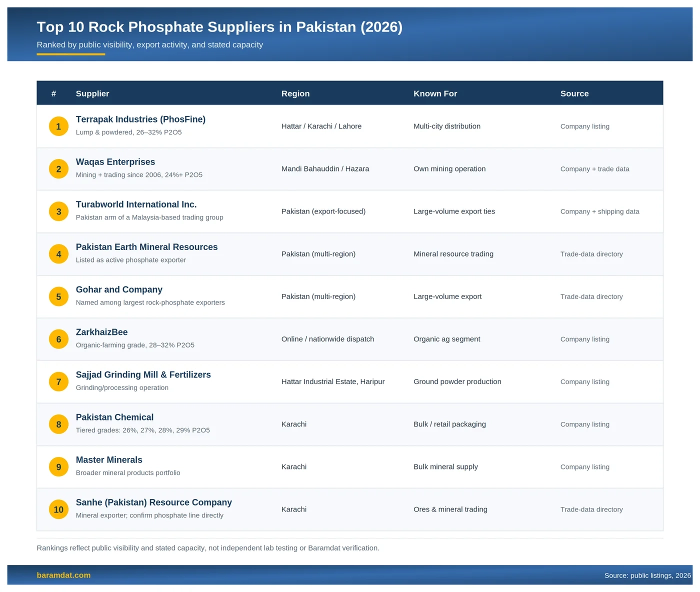Click 'Bulk / retail packaging' cell
Viewport: 700px width, 592px height.
click(x=449, y=423)
